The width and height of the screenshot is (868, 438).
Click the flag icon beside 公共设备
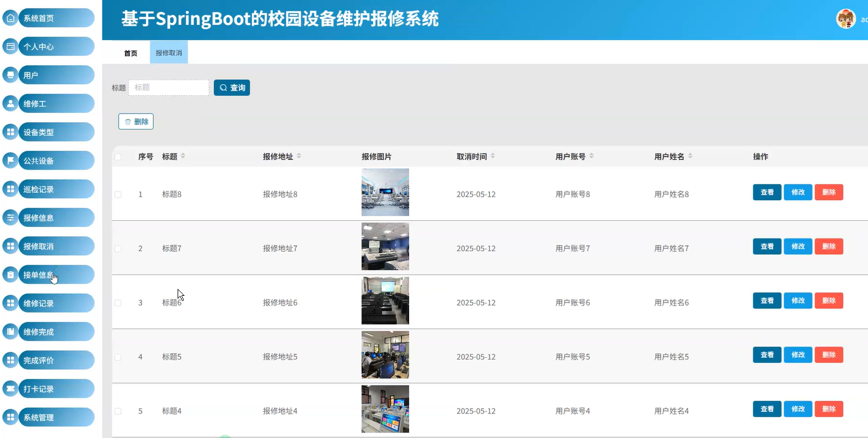pyautogui.click(x=10, y=161)
